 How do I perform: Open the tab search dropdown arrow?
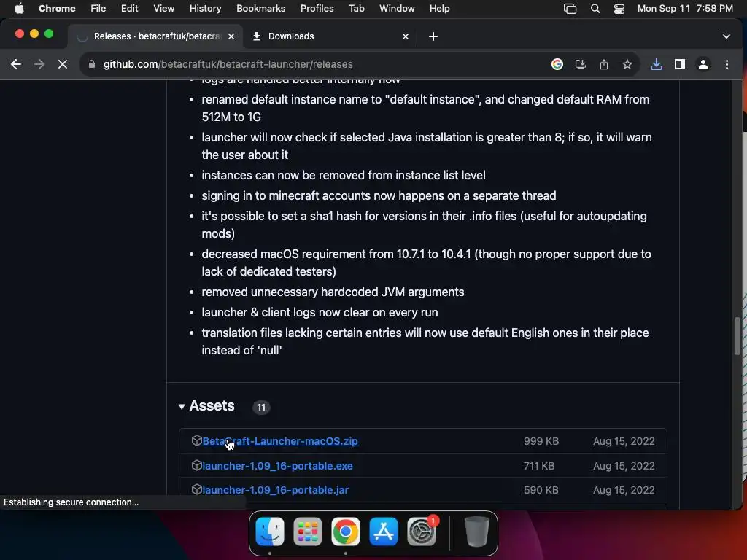(x=726, y=36)
